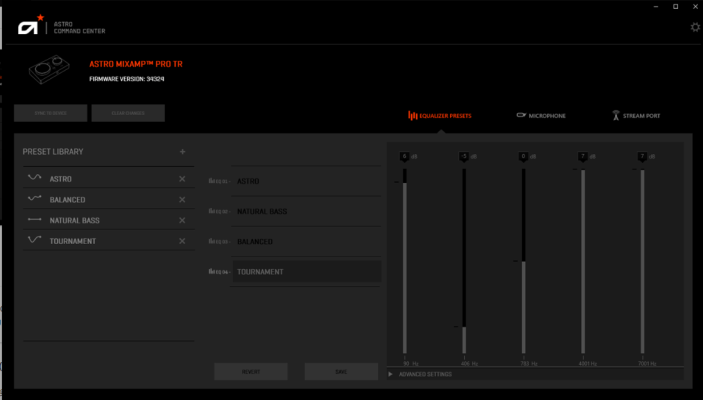Click the 7001 Hz frequency label
Image resolution: width=703 pixels, height=400 pixels.
[x=647, y=364]
